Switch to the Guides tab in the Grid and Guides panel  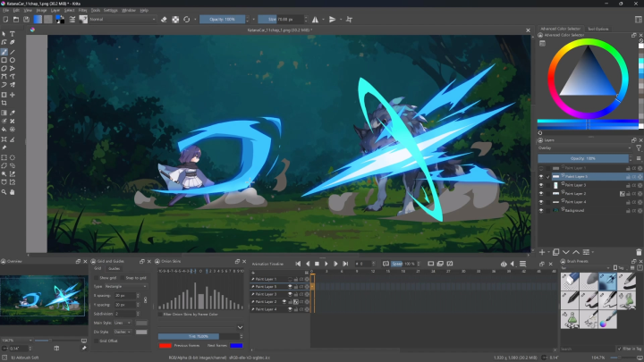click(114, 268)
